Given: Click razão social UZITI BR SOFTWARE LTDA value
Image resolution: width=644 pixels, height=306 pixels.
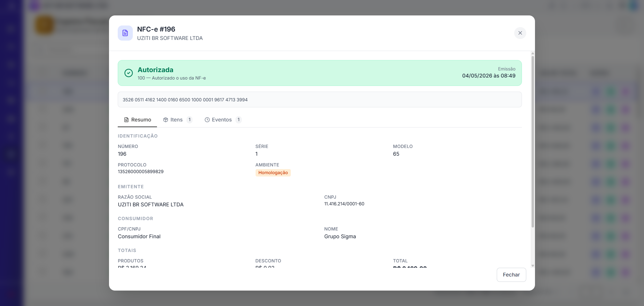Looking at the screenshot, I should pyautogui.click(x=151, y=205).
